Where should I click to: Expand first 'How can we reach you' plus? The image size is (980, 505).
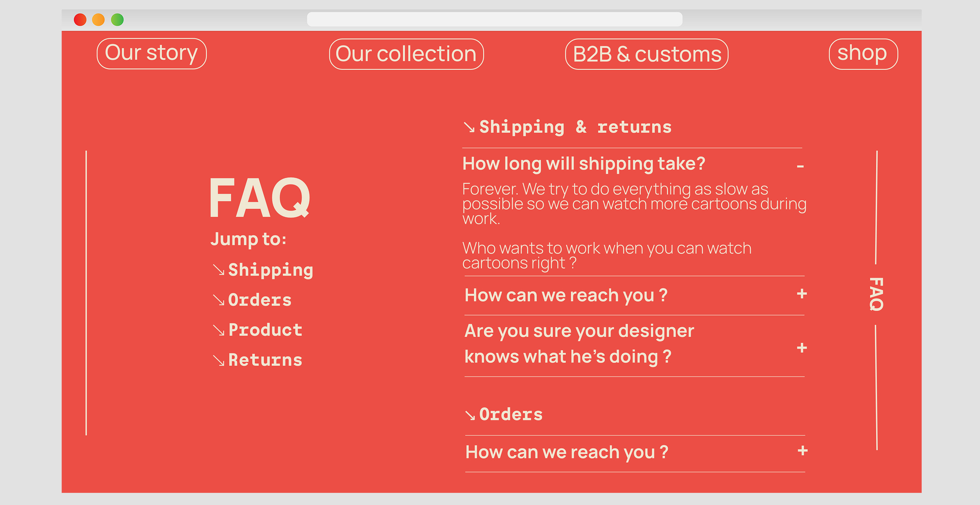pyautogui.click(x=802, y=294)
